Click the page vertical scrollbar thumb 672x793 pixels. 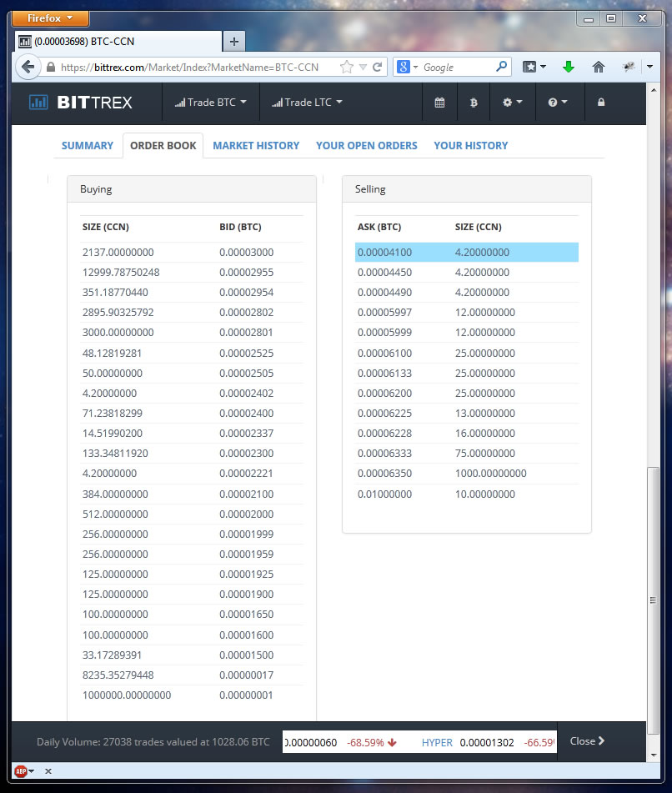654,600
